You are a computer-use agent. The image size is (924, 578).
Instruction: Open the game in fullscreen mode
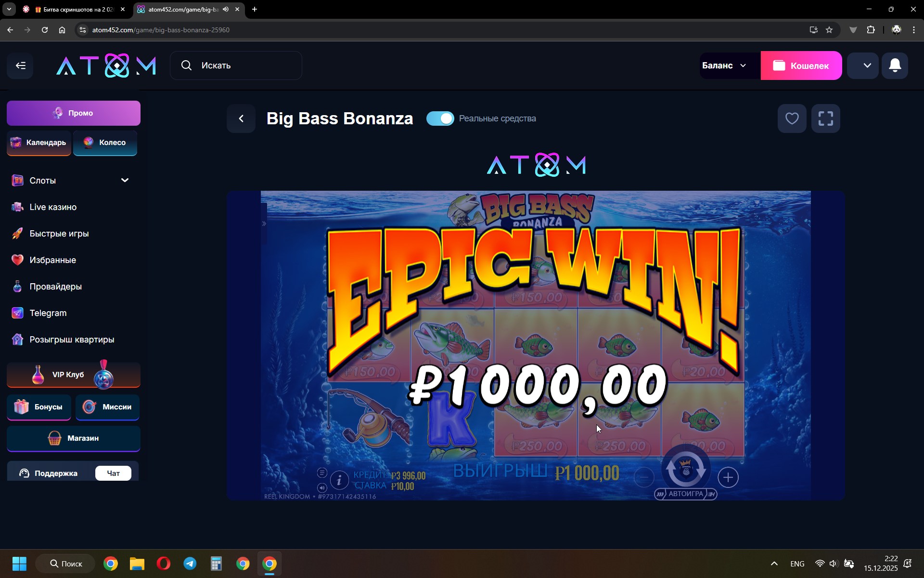point(826,118)
